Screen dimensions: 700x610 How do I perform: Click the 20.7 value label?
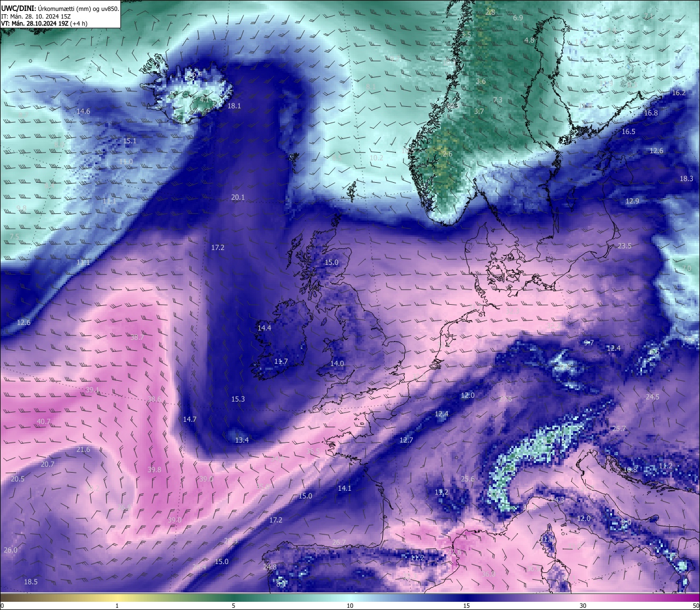[x=48, y=464]
